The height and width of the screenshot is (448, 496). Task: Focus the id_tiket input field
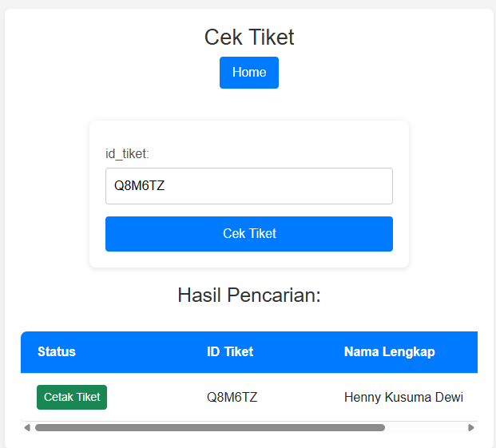[x=249, y=186]
